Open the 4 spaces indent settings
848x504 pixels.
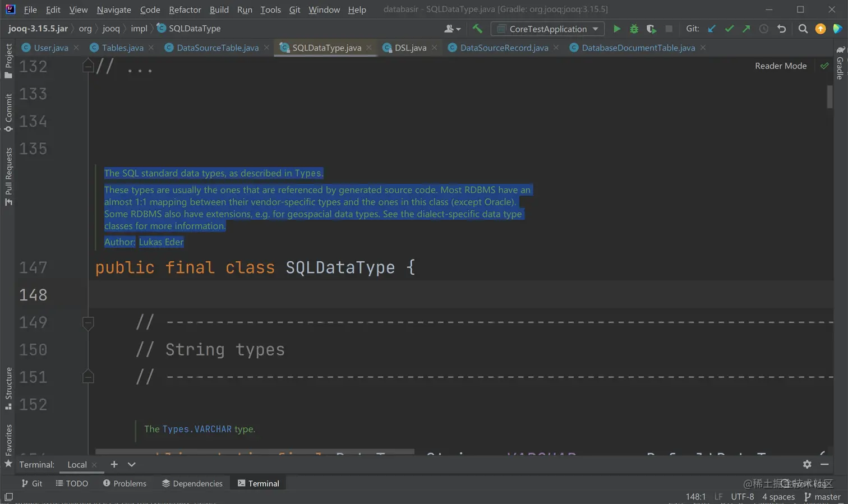click(x=778, y=497)
